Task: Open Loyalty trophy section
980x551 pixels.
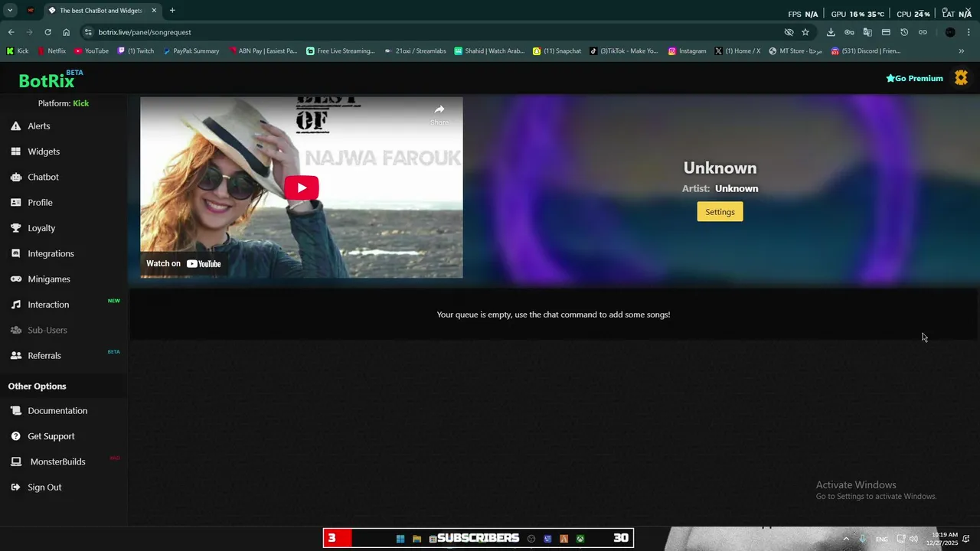Action: [x=41, y=228]
